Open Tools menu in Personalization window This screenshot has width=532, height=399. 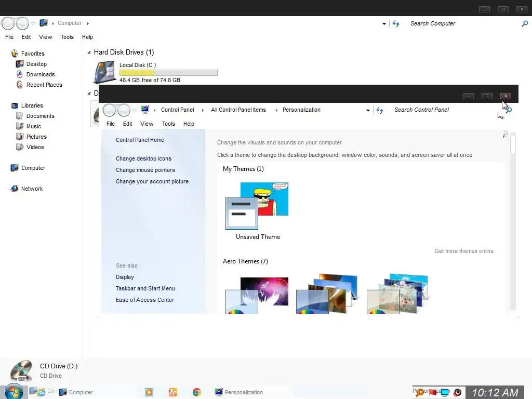tap(168, 124)
